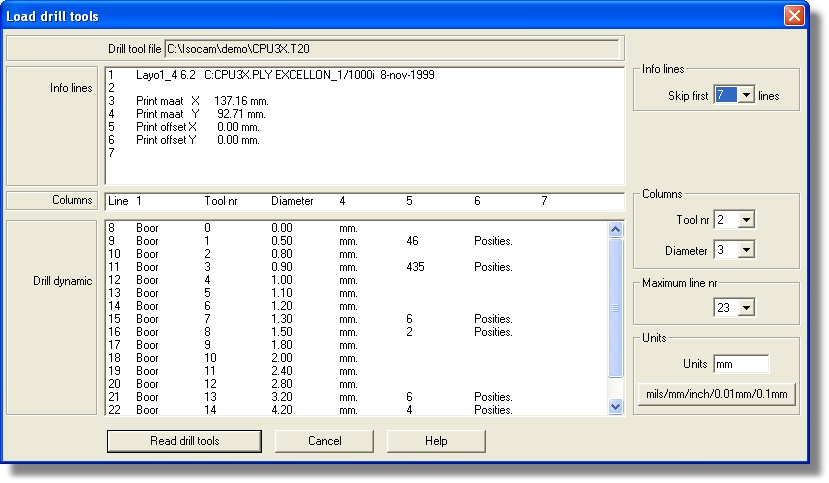The image size is (829, 483).
Task: Click the Read drill tools button
Action: click(184, 441)
